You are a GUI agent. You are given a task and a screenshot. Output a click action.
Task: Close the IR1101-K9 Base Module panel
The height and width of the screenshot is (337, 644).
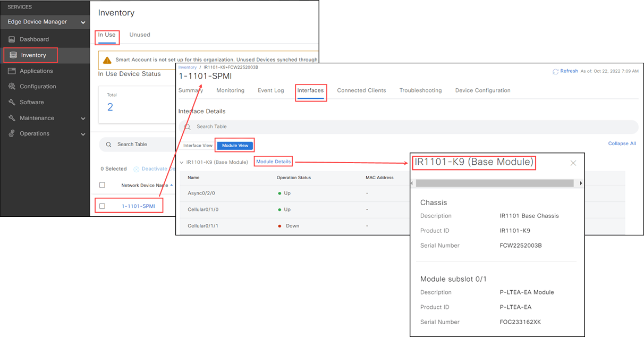[573, 163]
